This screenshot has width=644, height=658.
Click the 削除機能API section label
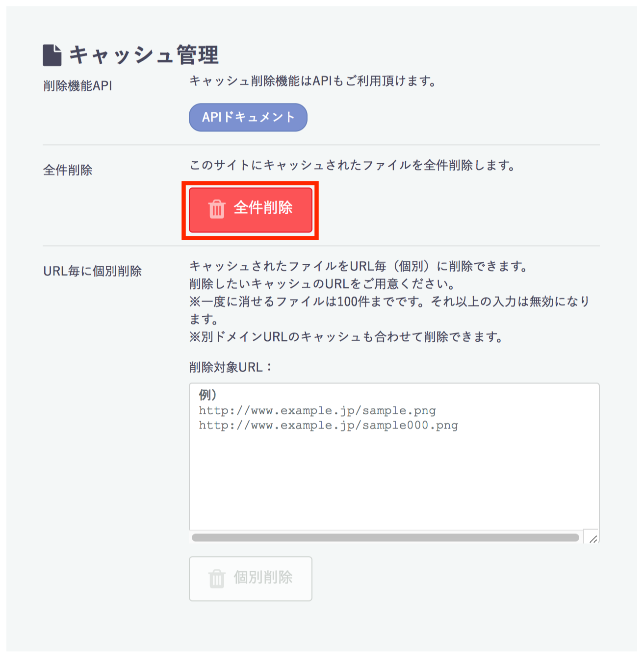coord(77,86)
